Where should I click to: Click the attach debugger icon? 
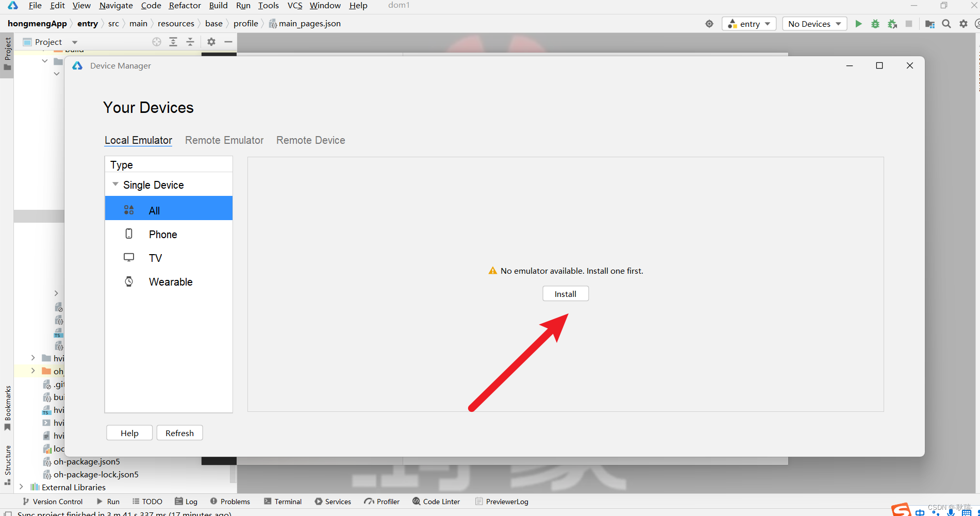tap(892, 24)
